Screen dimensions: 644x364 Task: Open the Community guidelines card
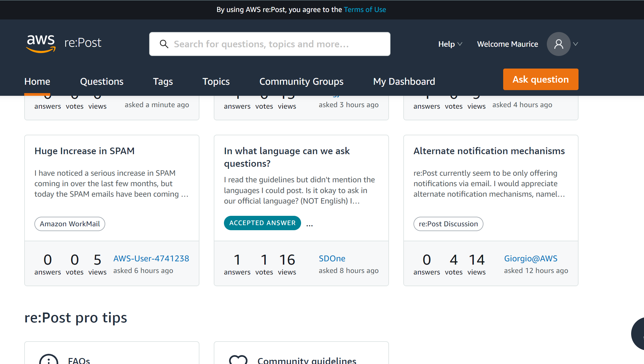tap(301, 353)
